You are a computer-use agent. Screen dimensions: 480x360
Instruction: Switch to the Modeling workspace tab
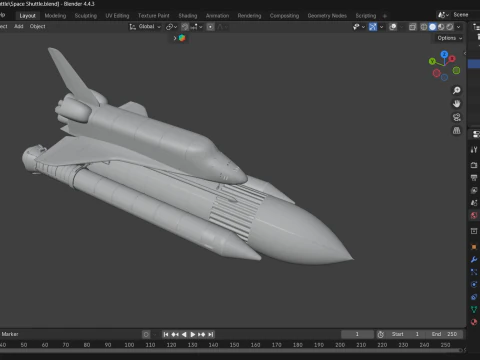(x=55, y=16)
